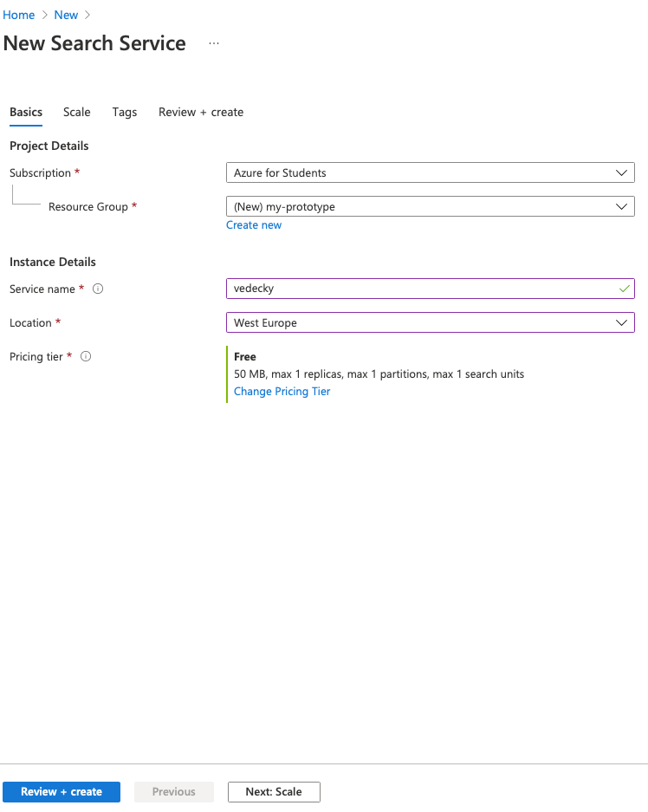The image size is (648, 812).
Task: Click the green checkmark in the Service name field
Action: point(625,289)
